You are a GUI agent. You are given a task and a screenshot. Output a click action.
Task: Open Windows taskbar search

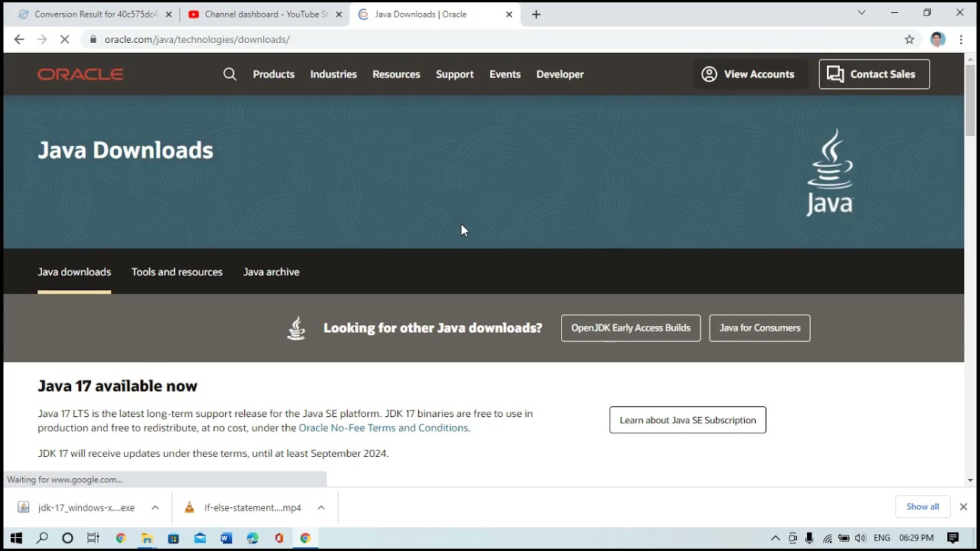[42, 538]
